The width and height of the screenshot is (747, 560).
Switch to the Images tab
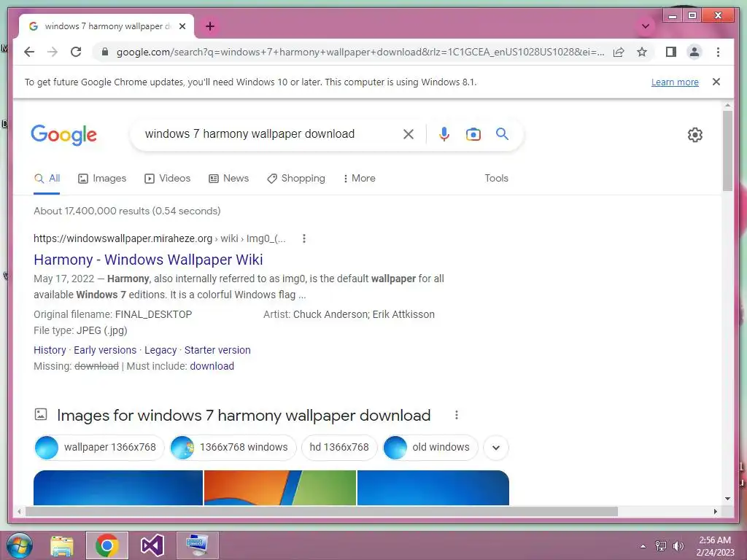102,179
